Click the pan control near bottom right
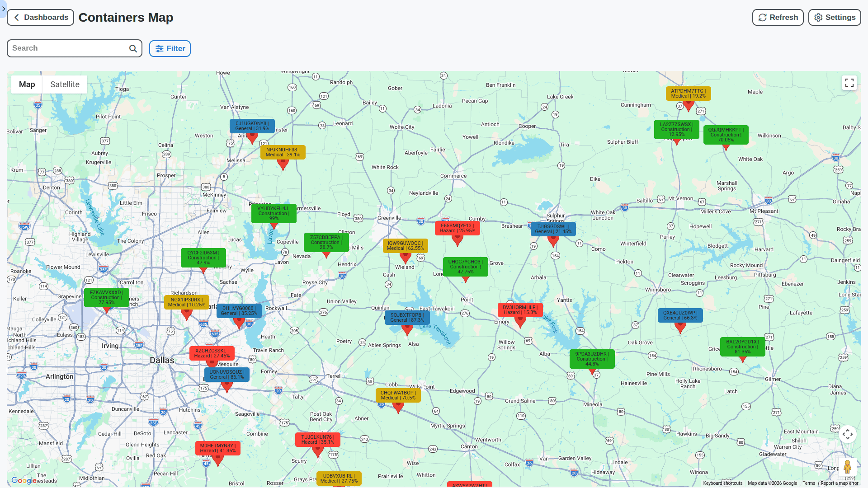868x488 pixels. [848, 434]
